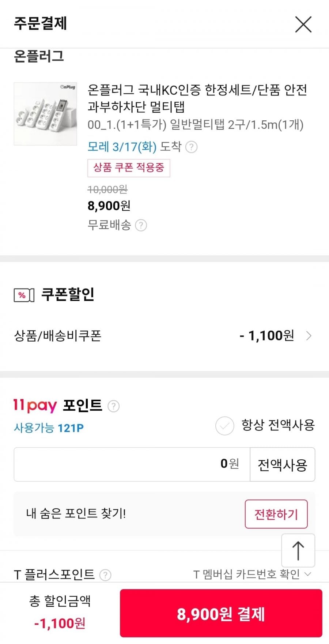Screen dimensions: 329x644
Task: Enable the 항상 전액사용 checkbox
Action: coord(224,426)
